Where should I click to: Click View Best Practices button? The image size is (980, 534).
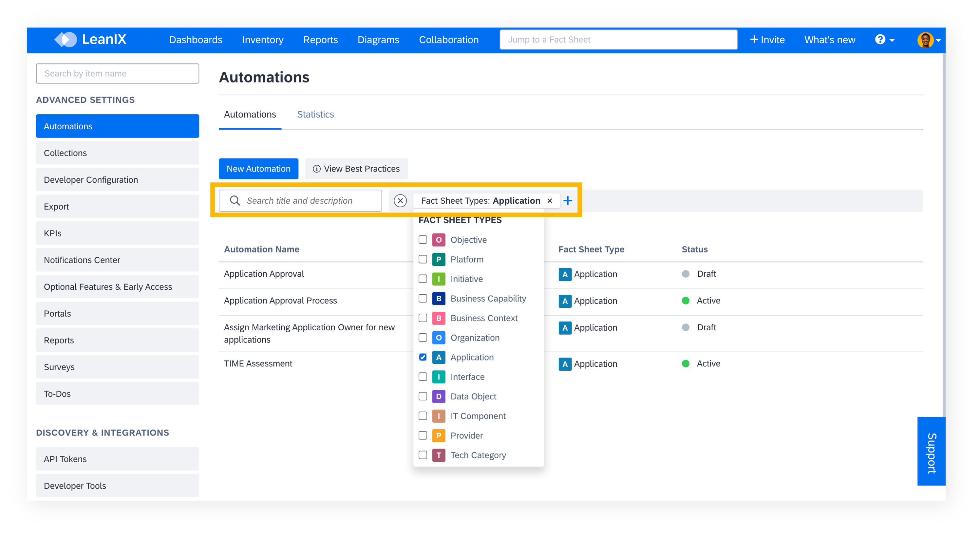[356, 169]
